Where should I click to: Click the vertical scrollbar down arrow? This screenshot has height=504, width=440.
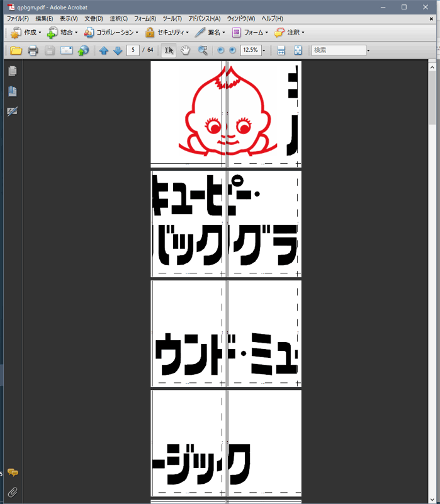click(x=432, y=500)
